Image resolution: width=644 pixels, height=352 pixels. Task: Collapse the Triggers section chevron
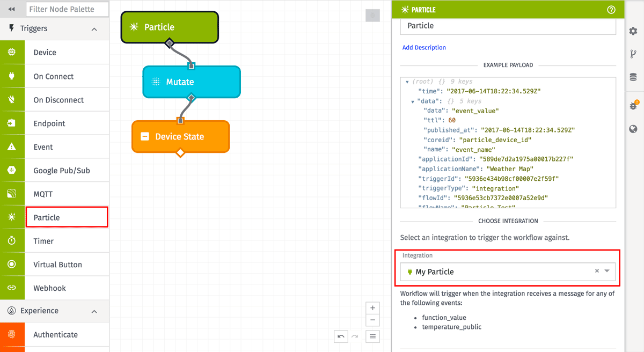point(94,29)
